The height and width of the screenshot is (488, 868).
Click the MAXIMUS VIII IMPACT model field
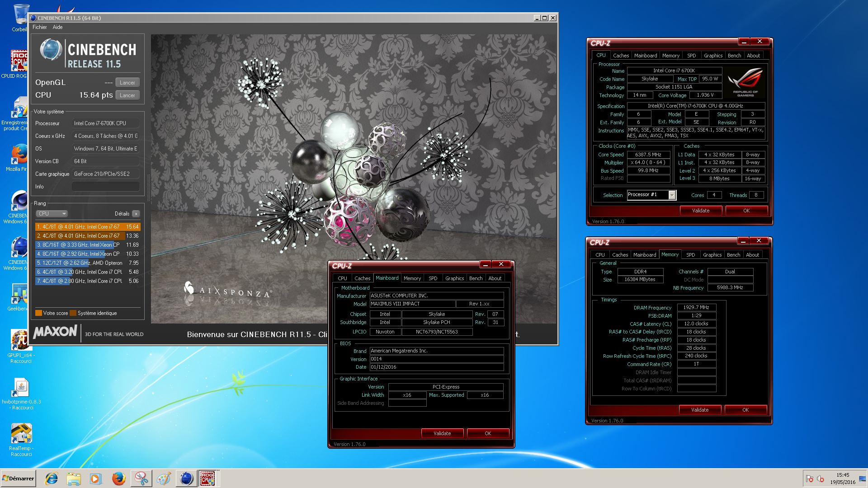tap(412, 304)
